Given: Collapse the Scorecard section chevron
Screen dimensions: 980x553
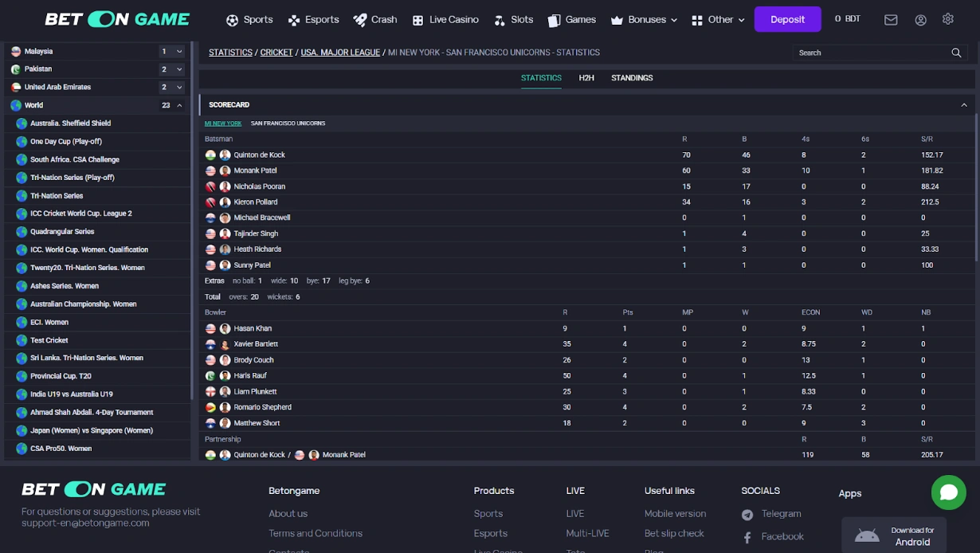Looking at the screenshot, I should (x=963, y=105).
